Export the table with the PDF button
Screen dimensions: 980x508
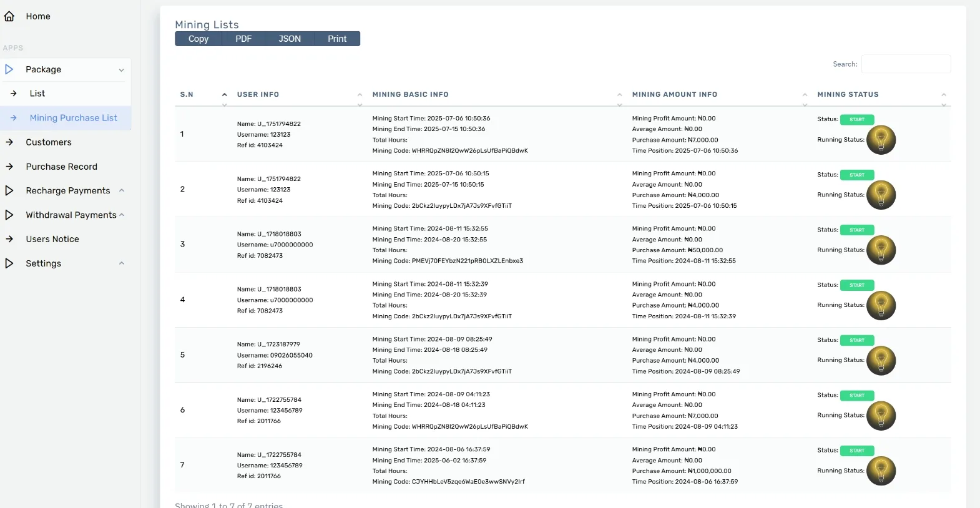tap(243, 39)
